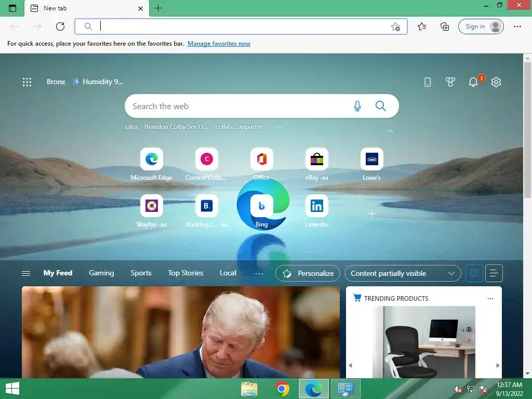
Task: Open Settings and more ellipsis menu
Action: click(x=517, y=26)
